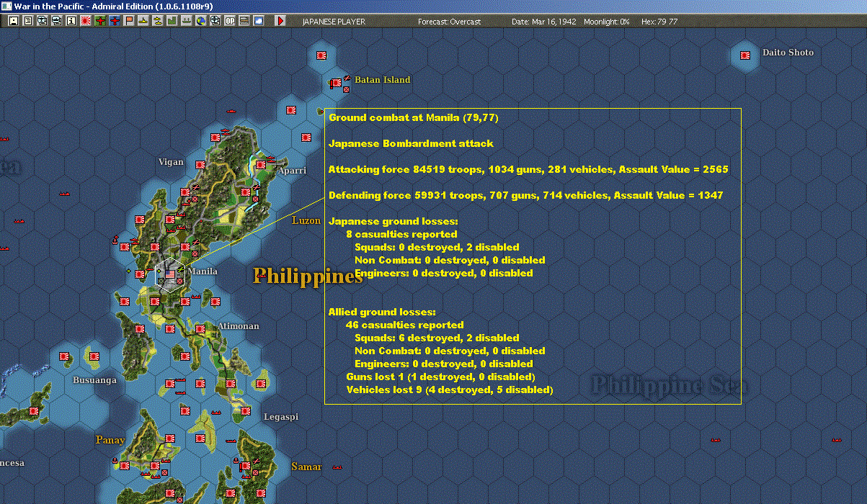
Task: Click the JAPANESE PLAYER status text
Action: (334, 22)
